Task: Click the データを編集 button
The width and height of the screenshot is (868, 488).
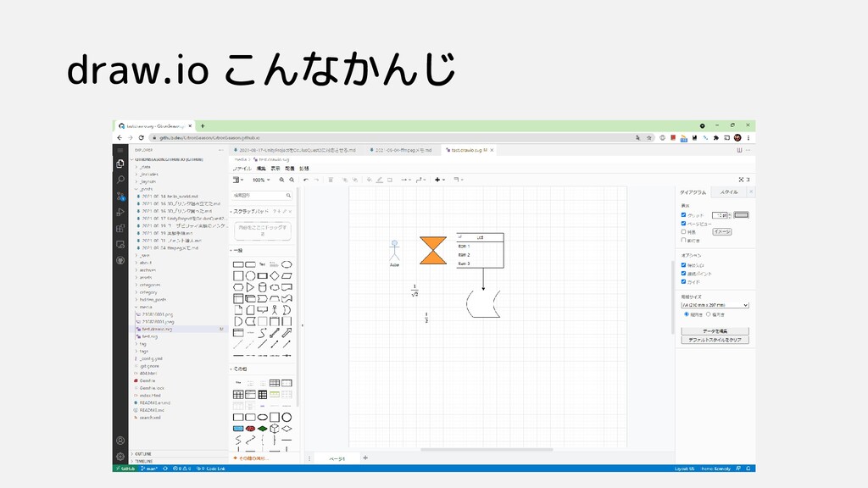Action: pos(715,331)
